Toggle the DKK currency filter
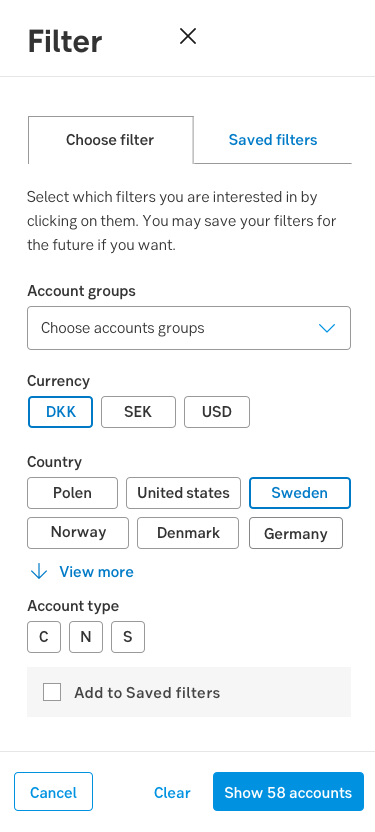375x832 pixels. click(x=60, y=412)
